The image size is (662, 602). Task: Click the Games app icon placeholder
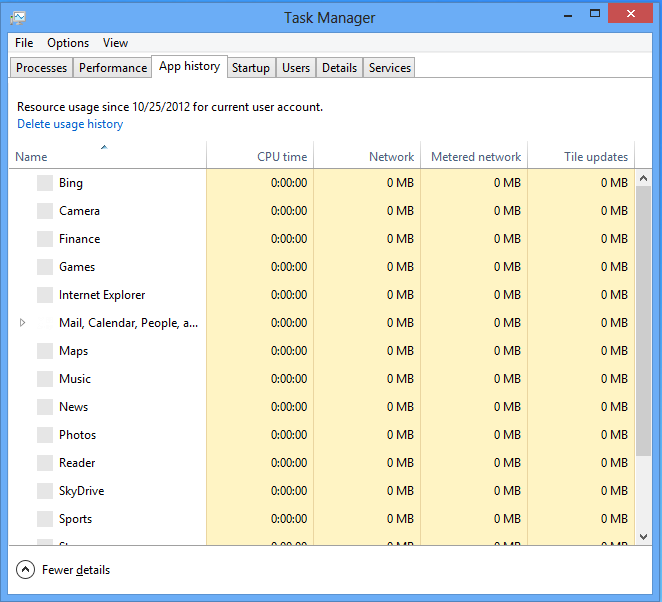(x=45, y=267)
